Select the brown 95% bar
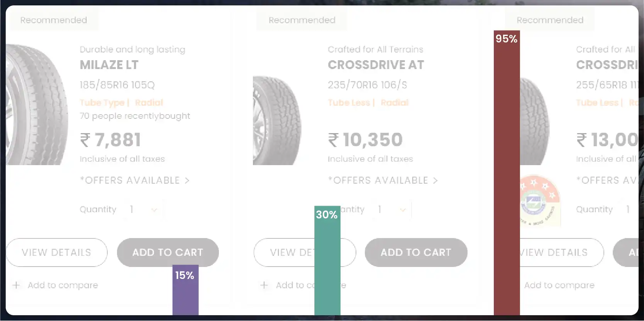 (x=507, y=173)
